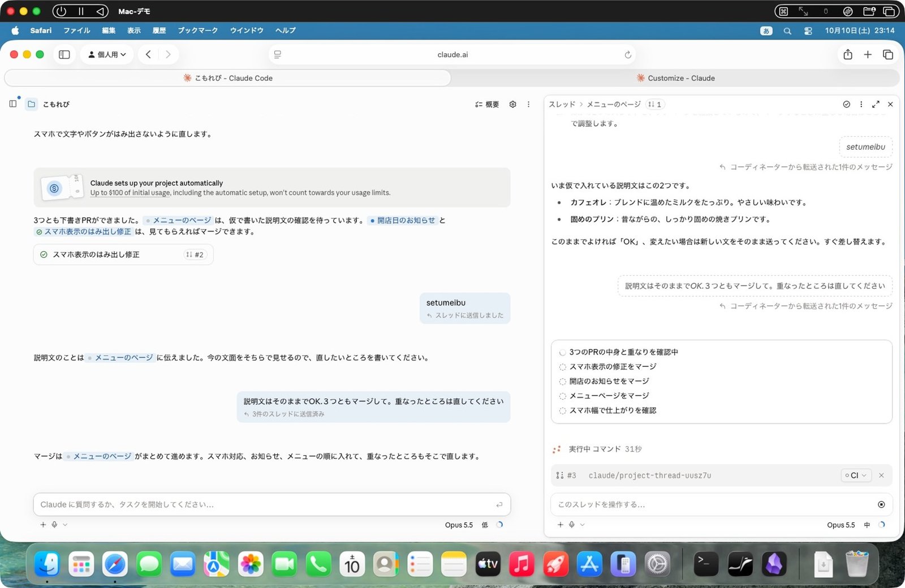
Task: Show the Safari tab overview
Action: point(888,54)
